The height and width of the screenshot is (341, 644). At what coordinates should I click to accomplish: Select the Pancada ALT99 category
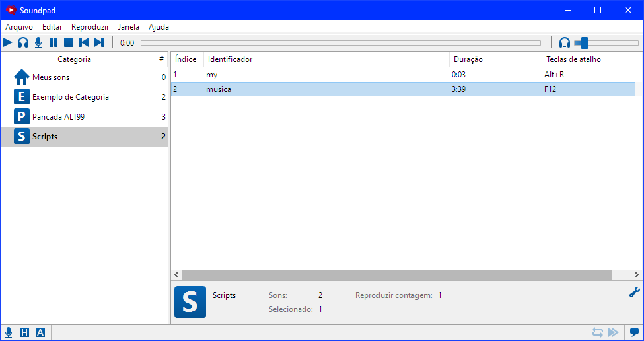coord(58,117)
